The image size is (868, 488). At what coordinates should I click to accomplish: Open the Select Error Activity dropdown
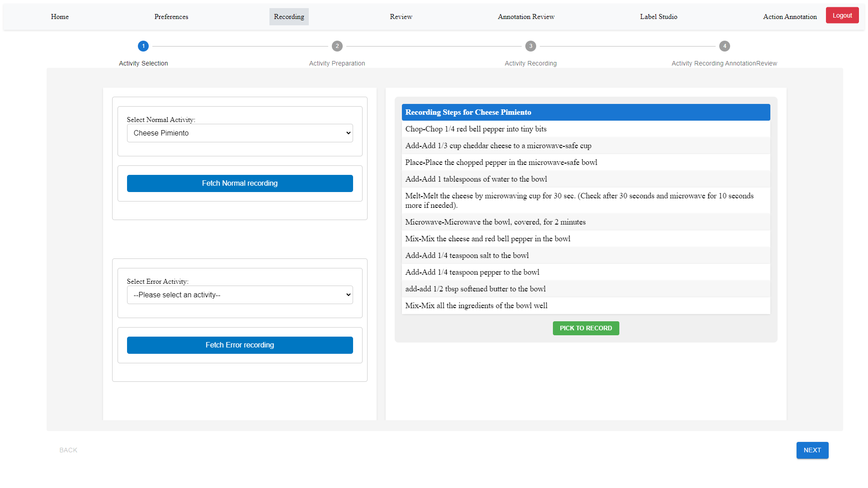(x=240, y=295)
